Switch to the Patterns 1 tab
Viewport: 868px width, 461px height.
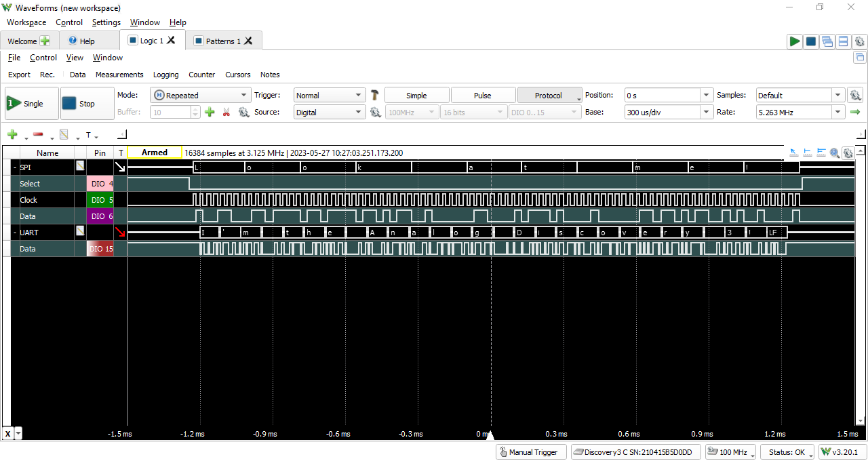(219, 41)
